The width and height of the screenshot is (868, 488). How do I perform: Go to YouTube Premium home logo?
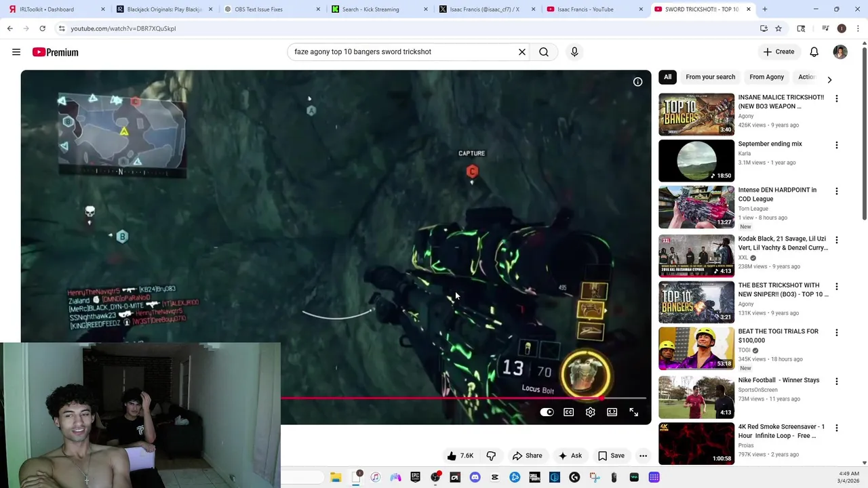coord(55,52)
